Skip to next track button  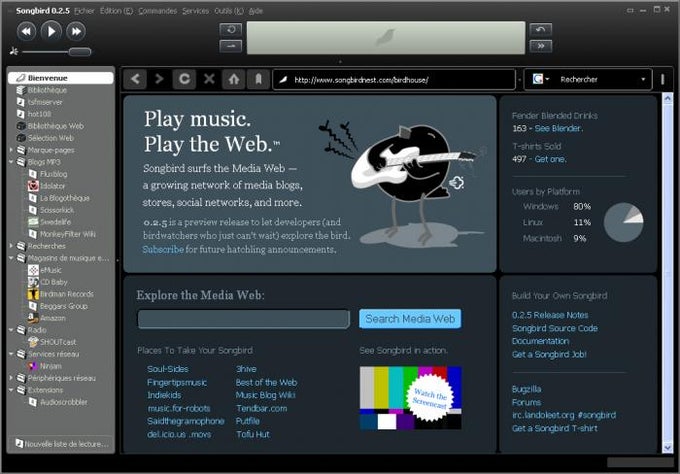(76, 32)
